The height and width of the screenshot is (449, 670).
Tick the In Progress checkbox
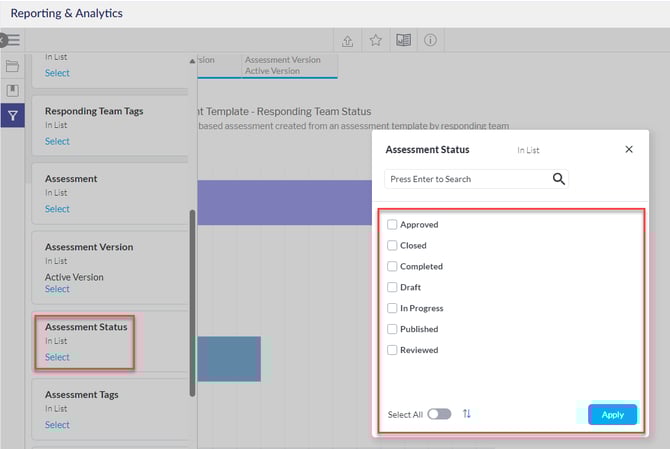(393, 309)
